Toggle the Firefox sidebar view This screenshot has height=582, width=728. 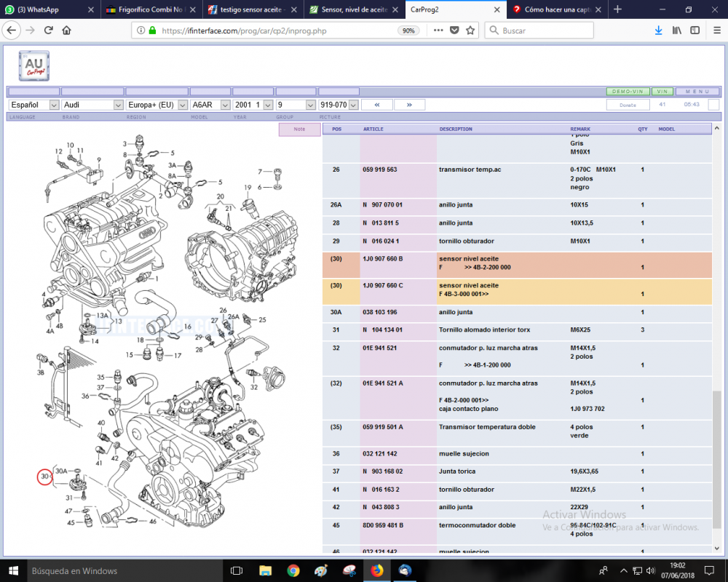coord(695,31)
